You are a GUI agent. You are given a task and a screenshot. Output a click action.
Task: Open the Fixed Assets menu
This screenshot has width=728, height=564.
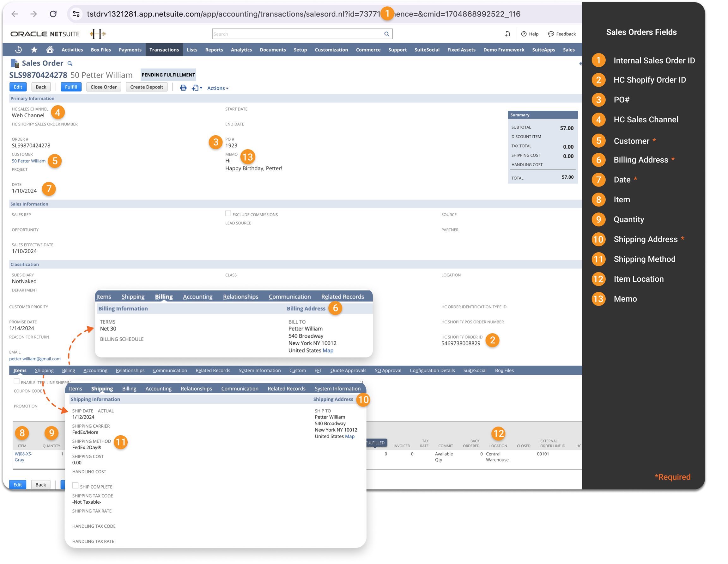461,50
